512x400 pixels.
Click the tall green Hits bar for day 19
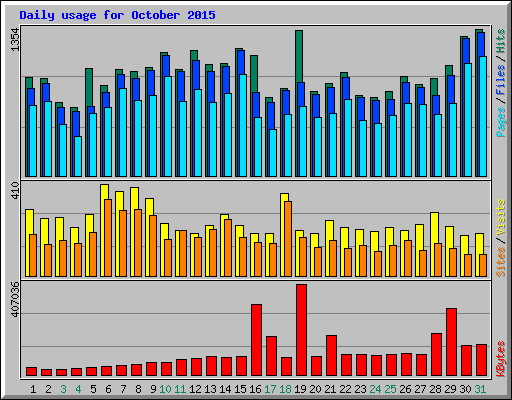[299, 56]
